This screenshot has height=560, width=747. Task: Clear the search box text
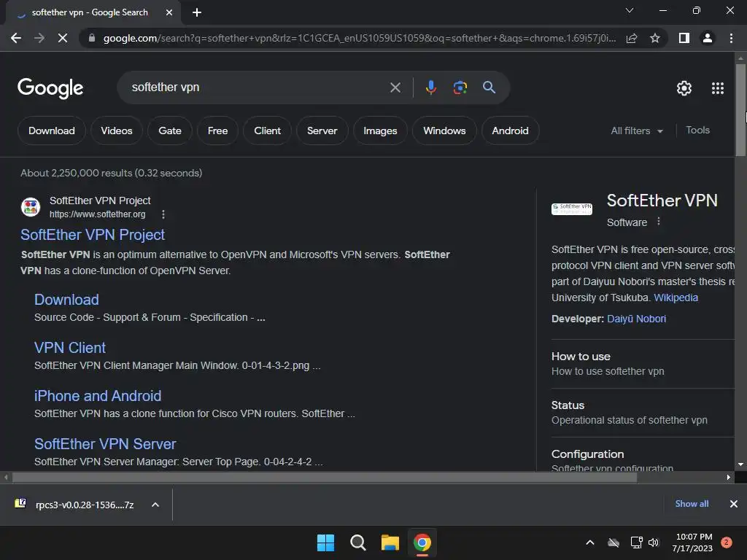pos(395,87)
